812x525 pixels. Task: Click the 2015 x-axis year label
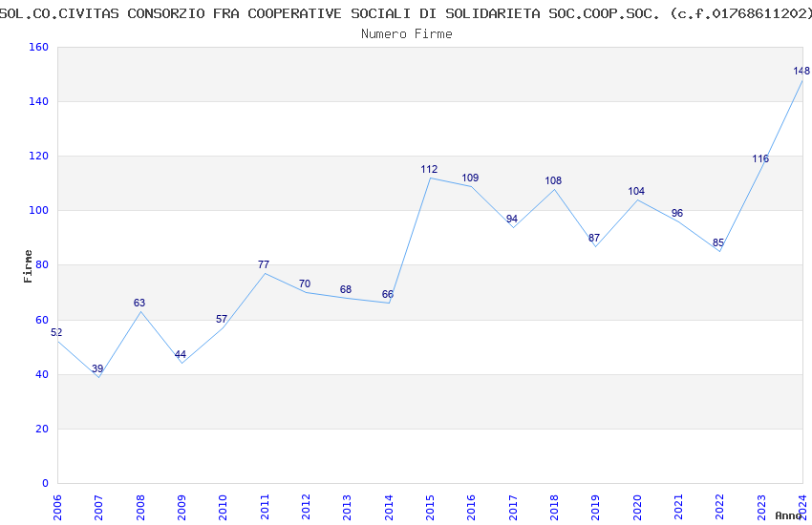pyautogui.click(x=430, y=508)
